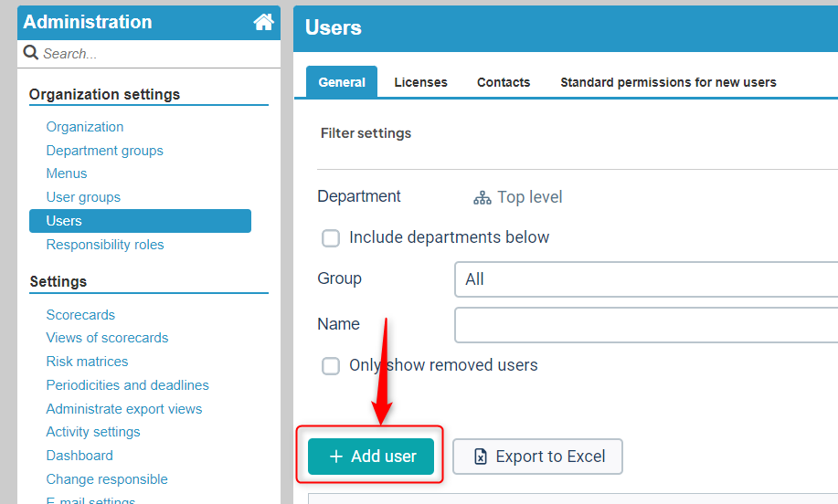Open the Group dropdown showing All
The height and width of the screenshot is (504, 838).
(x=645, y=279)
